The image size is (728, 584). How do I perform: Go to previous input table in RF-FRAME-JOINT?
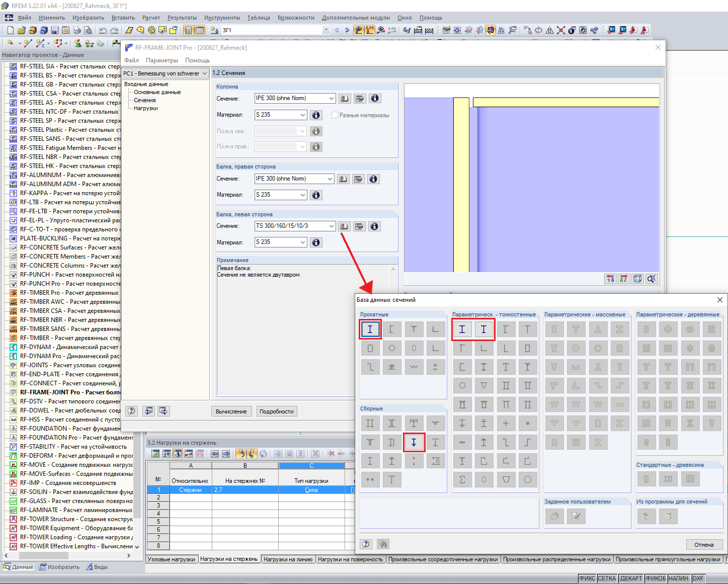[148, 411]
